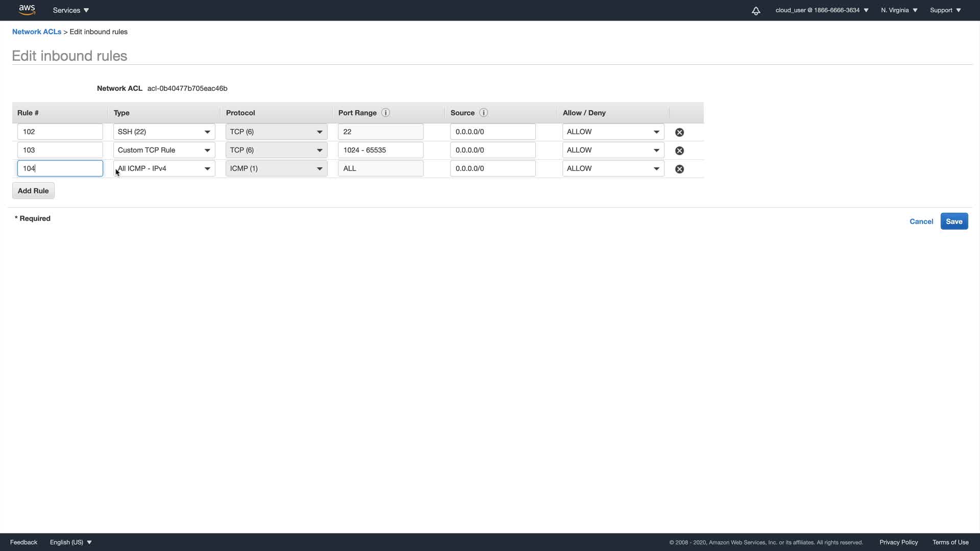Screen dimensions: 980x551
Task: Click Port Range info icon
Action: (x=385, y=113)
